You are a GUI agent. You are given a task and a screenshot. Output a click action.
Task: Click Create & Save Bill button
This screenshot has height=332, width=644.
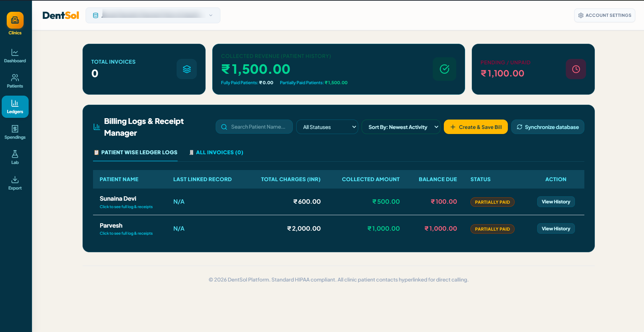pyautogui.click(x=476, y=127)
